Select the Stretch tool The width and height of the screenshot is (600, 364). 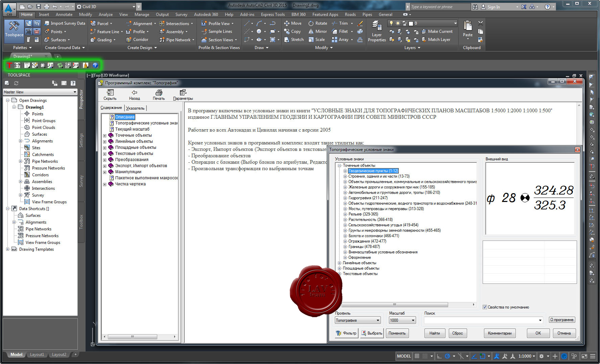pyautogui.click(x=294, y=40)
